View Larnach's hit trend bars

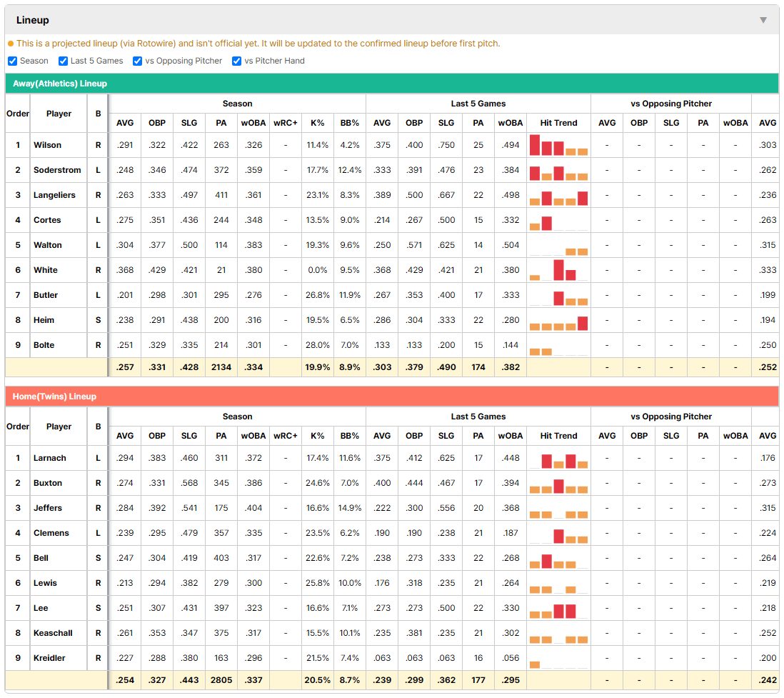(x=558, y=458)
